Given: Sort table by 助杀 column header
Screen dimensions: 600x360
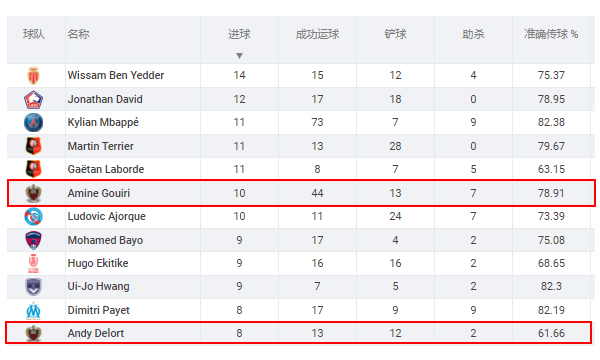Looking at the screenshot, I should click(x=473, y=34).
